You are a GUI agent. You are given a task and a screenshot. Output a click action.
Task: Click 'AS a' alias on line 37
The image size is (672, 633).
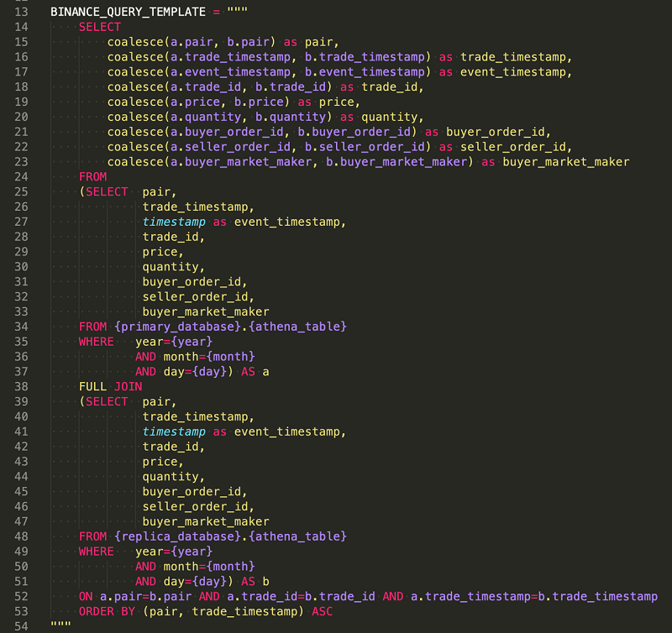(255, 372)
